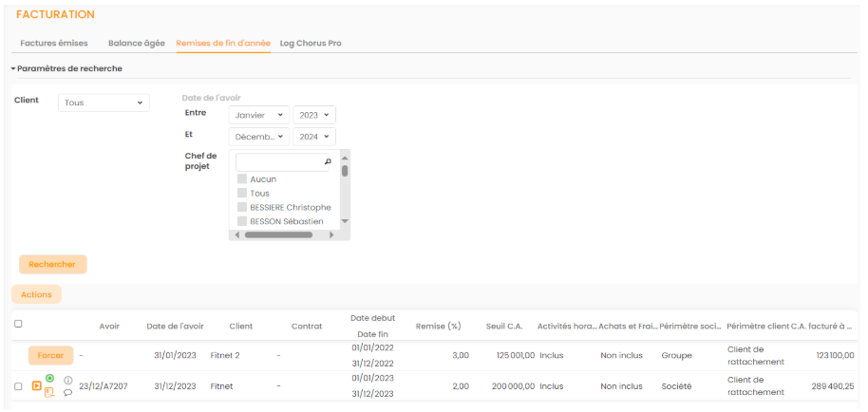Viewport: 868px width, 412px height.
Task: Open the Client dropdown set to Tous
Action: click(104, 103)
